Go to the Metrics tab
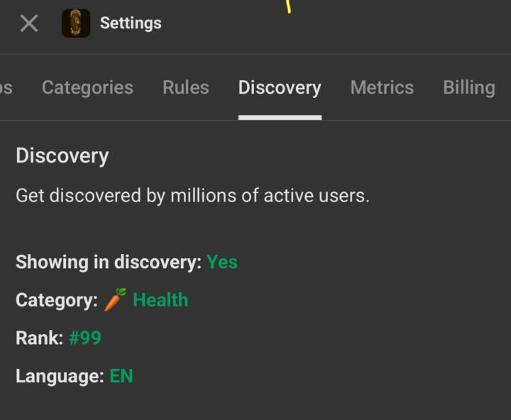 click(x=382, y=88)
